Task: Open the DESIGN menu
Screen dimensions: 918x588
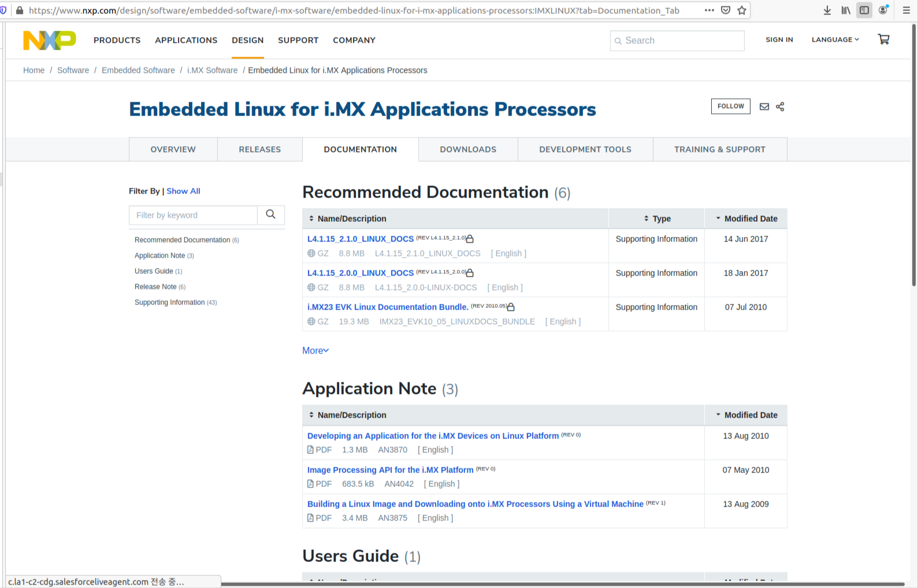Action: click(248, 40)
